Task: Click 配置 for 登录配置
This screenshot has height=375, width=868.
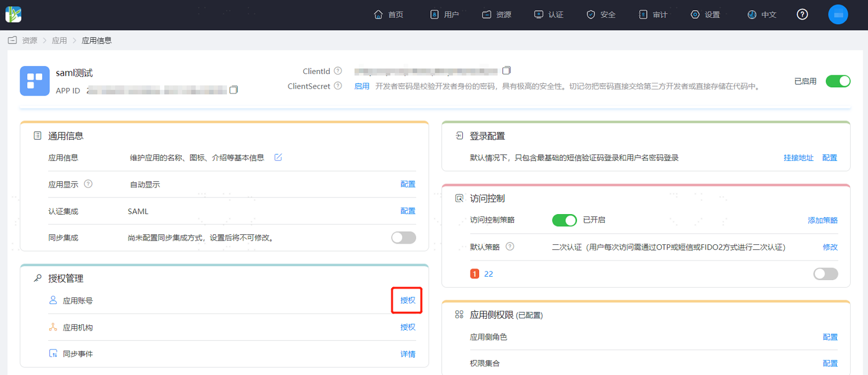Action: [830, 157]
